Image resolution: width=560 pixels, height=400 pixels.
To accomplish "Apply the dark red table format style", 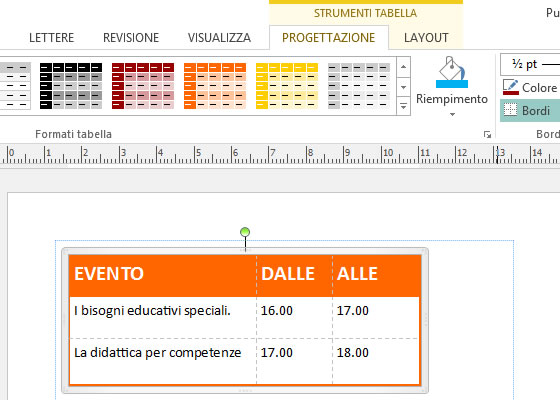I will pos(143,86).
